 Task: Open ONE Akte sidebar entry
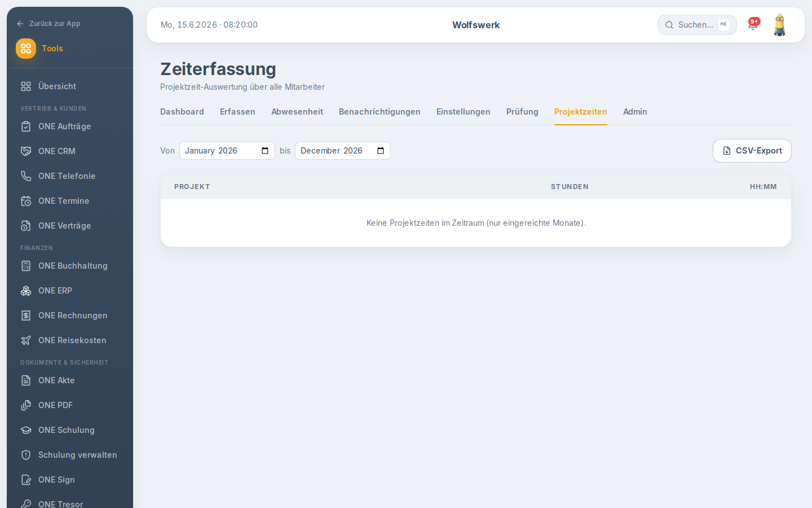click(70, 380)
